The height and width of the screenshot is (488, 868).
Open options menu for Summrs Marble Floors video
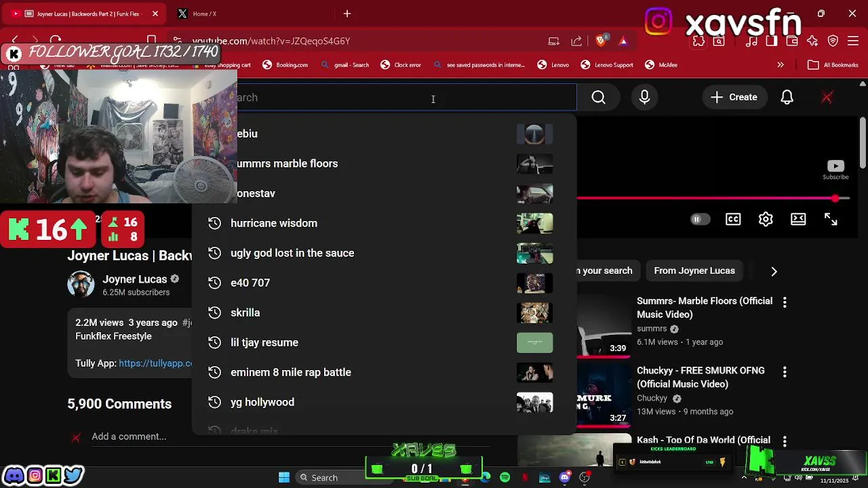click(785, 302)
